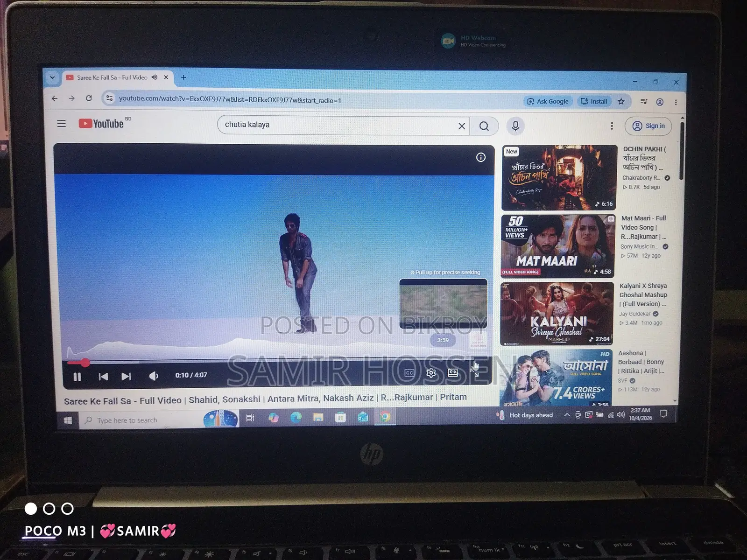Switch to theater mode
This screenshot has width=747, height=560.
click(453, 372)
